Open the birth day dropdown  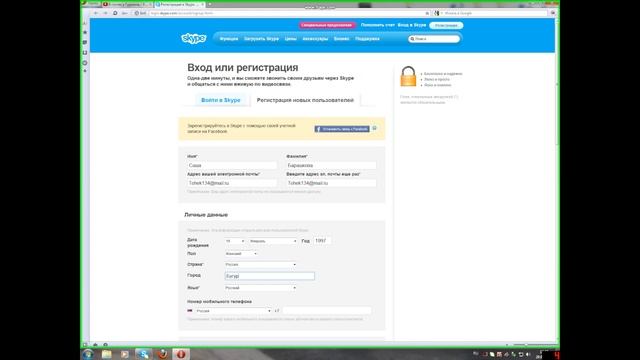[x=235, y=241]
